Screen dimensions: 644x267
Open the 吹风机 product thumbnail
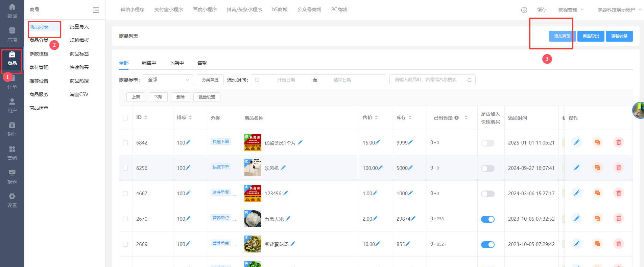(x=253, y=168)
